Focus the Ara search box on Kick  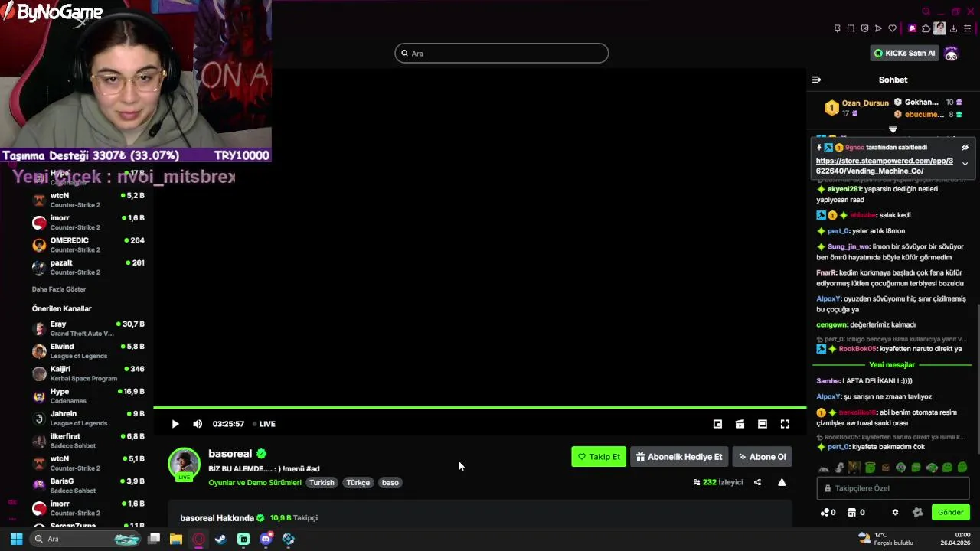501,53
